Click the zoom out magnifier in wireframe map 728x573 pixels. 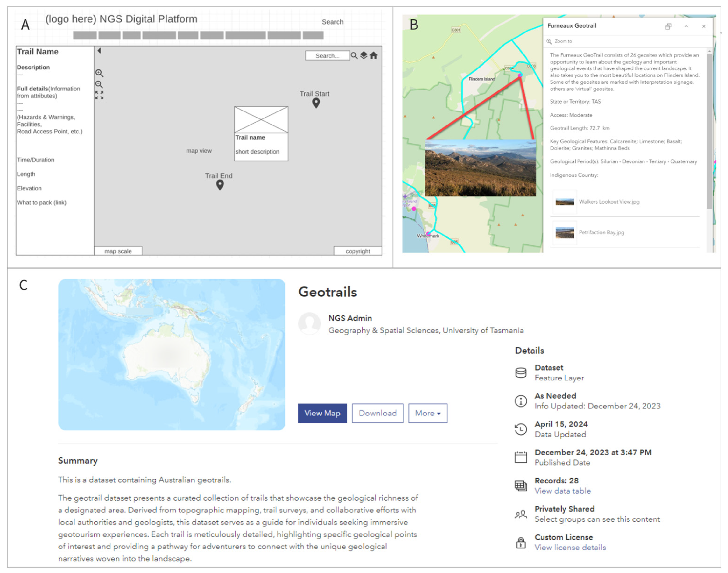pos(99,85)
